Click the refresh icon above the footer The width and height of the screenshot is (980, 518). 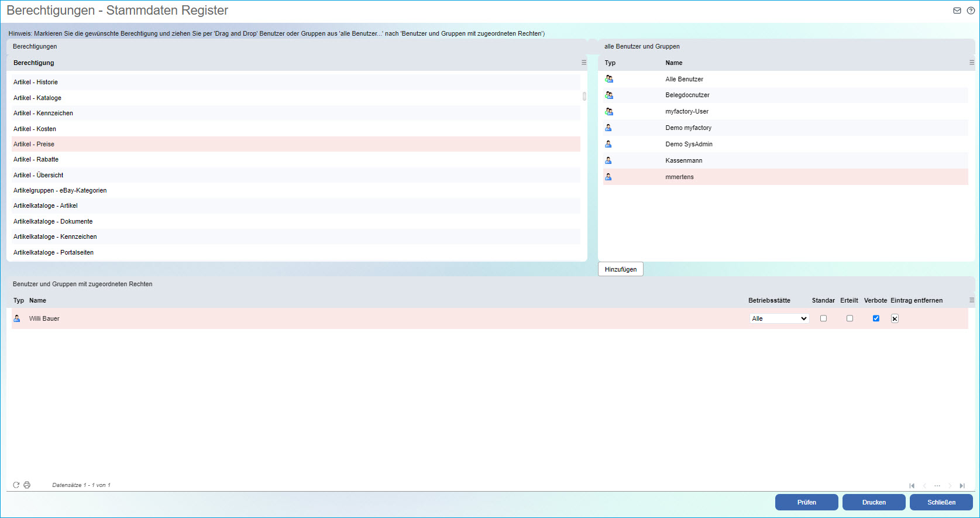[16, 485]
